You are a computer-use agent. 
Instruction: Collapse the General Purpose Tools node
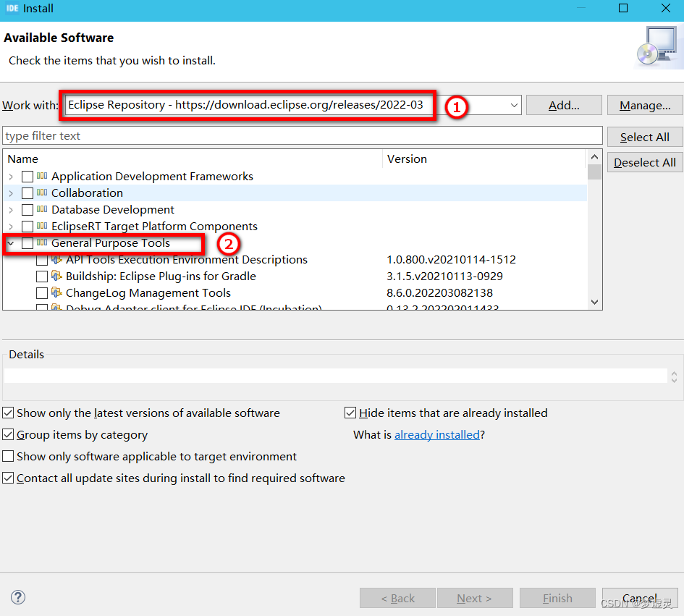coord(11,243)
